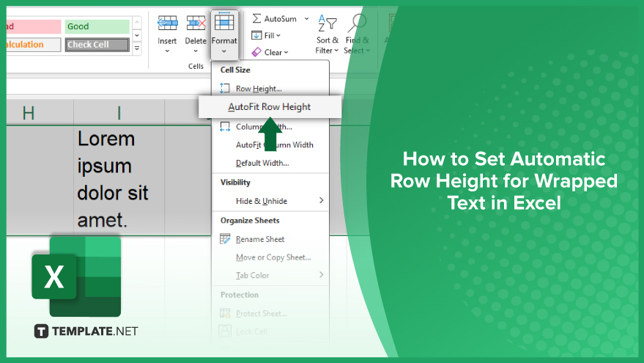This screenshot has height=363, width=644.
Task: Apply the Check Cell style
Action: click(97, 45)
